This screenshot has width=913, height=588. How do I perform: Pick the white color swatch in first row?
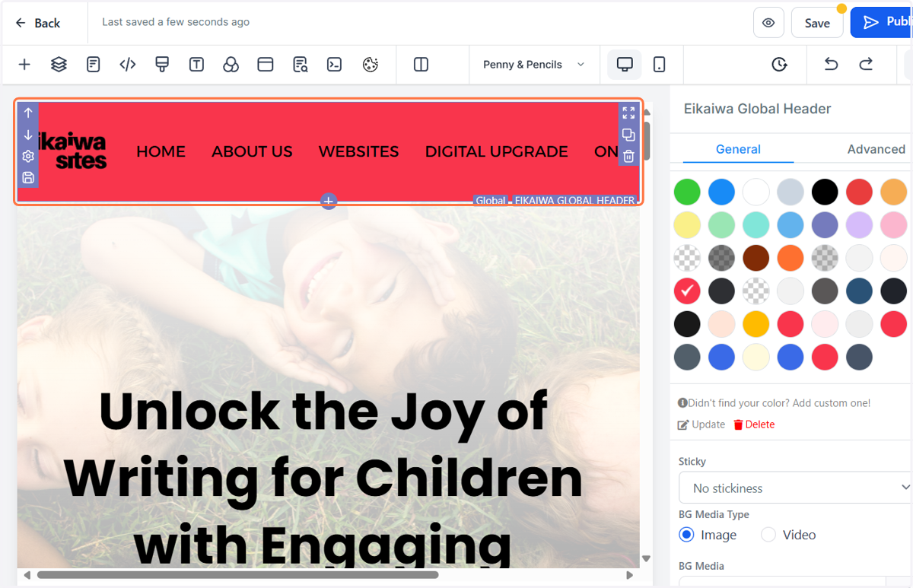click(756, 192)
